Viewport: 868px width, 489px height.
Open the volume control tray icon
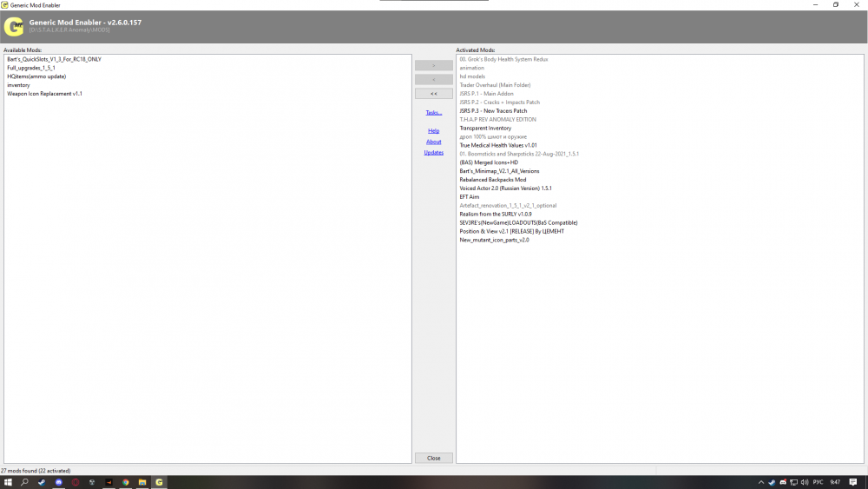[805, 482]
